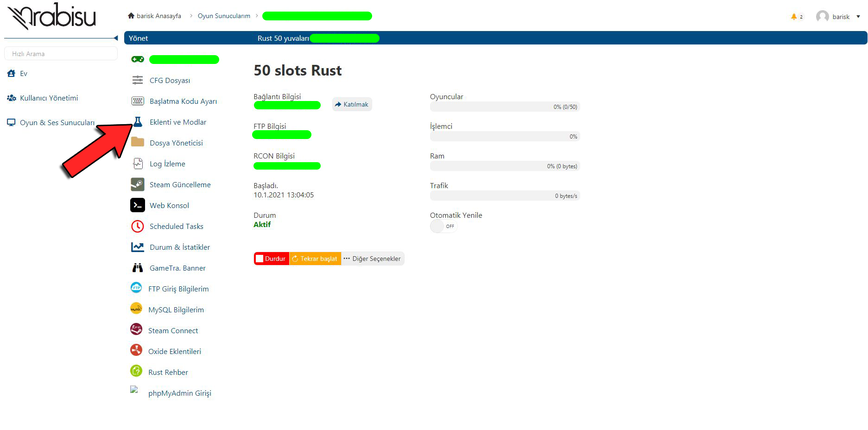Open Oyun & Ses Sunucuları menu item
This screenshot has height=430, width=868.
click(57, 122)
